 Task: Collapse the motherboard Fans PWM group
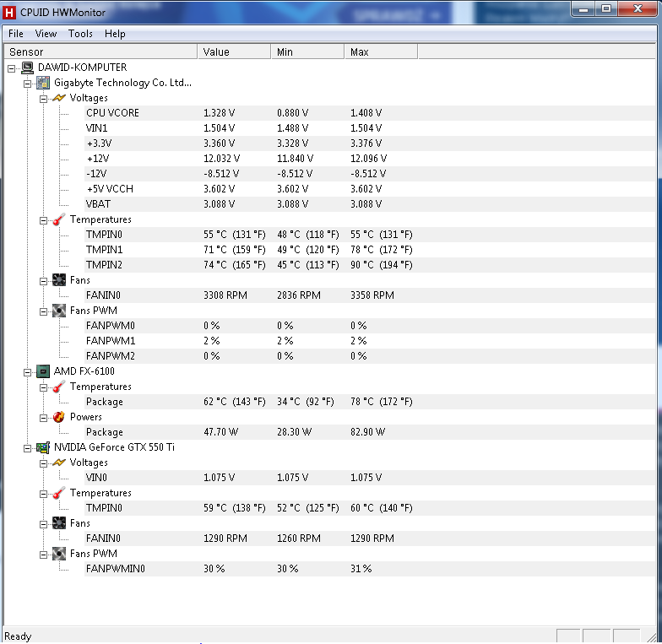[43, 312]
